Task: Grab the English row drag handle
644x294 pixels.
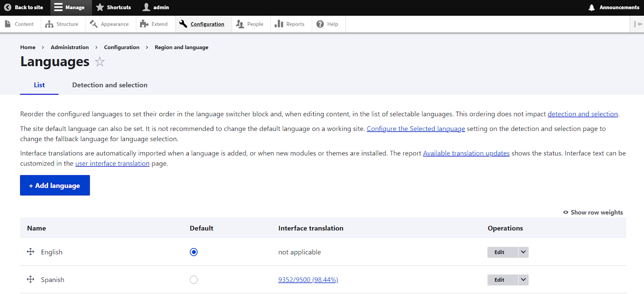Action: pyautogui.click(x=31, y=252)
